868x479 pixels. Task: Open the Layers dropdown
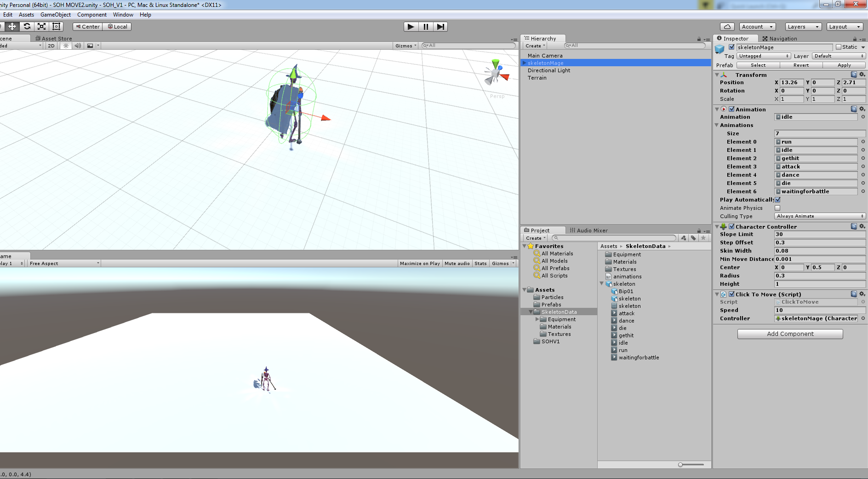(803, 27)
